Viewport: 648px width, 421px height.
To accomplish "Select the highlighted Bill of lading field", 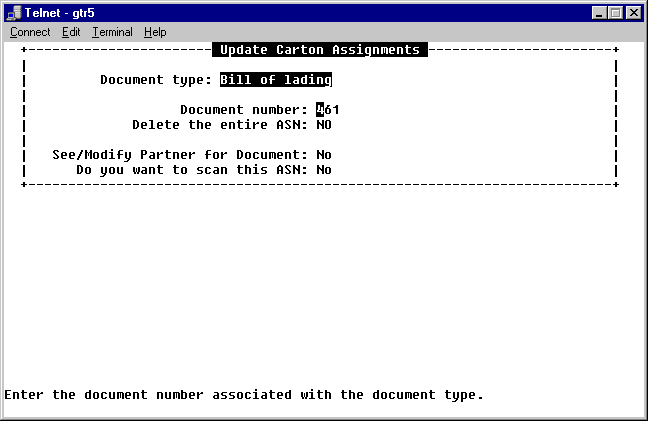I will 275,80.
